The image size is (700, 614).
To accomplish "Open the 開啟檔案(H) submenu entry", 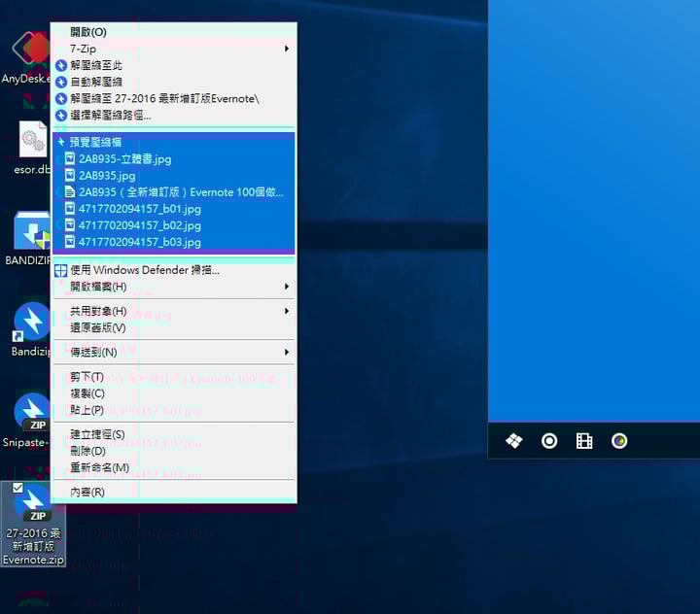I will pos(174,287).
